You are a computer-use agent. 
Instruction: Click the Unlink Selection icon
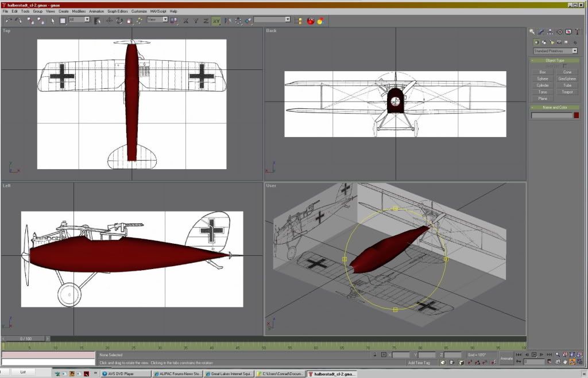41,21
